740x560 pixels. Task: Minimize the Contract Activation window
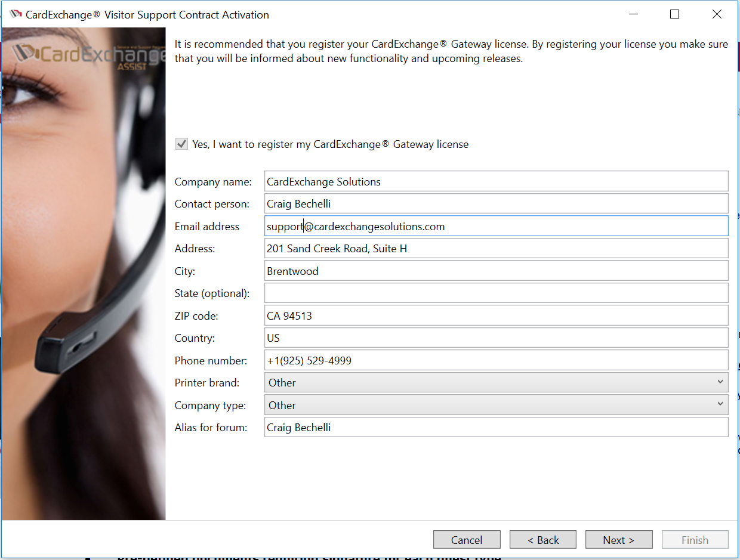(x=632, y=14)
